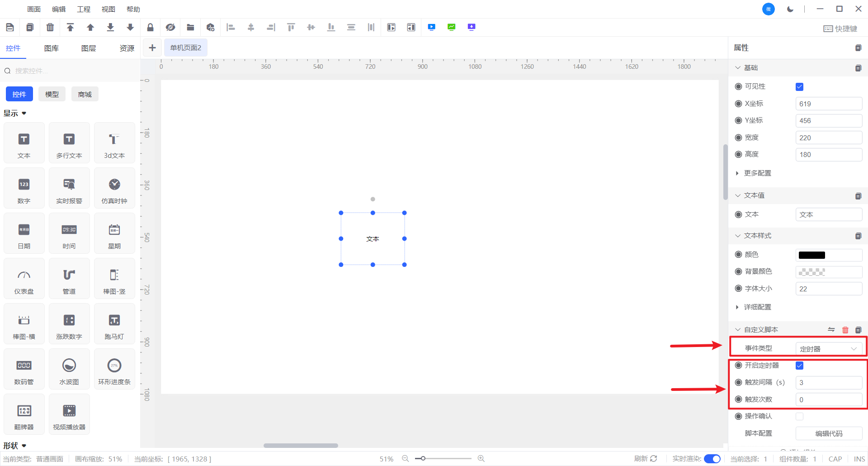Open the black 颜色 color swatch
The height and width of the screenshot is (466, 868).
(812, 255)
